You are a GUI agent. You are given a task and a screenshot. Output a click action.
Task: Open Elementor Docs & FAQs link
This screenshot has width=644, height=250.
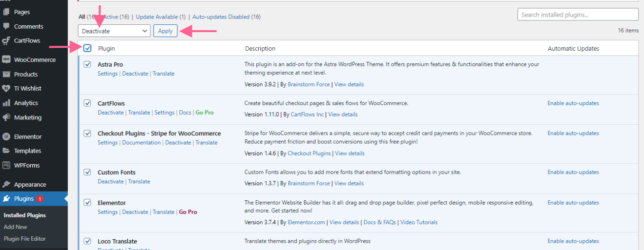tap(379, 222)
